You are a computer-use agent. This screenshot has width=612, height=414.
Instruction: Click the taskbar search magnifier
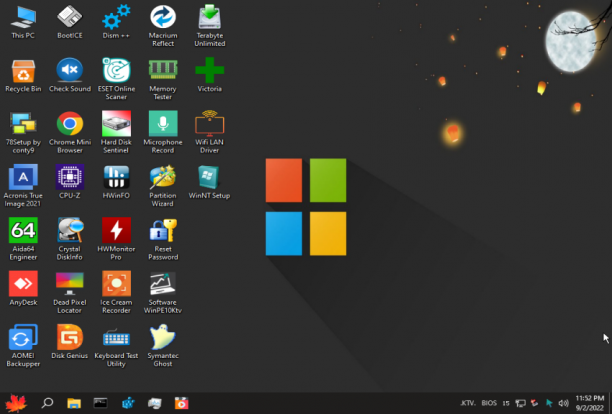[47, 403]
